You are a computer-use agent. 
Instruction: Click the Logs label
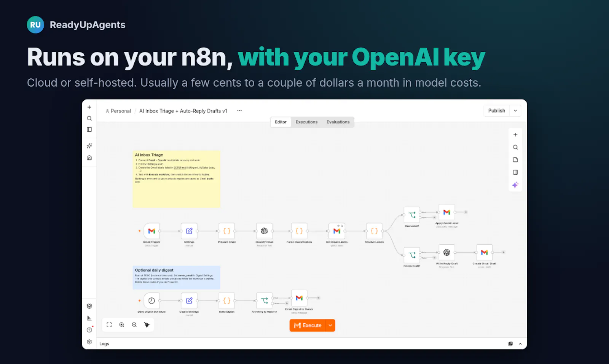(104, 344)
